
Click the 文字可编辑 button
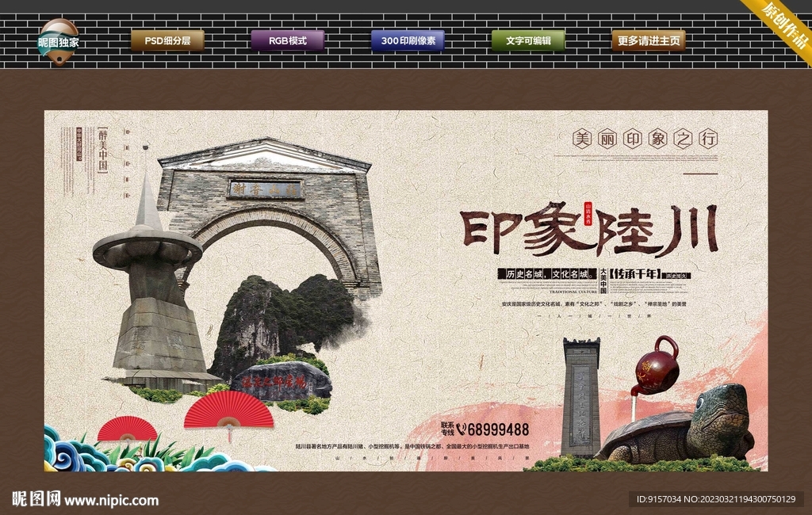(528, 40)
